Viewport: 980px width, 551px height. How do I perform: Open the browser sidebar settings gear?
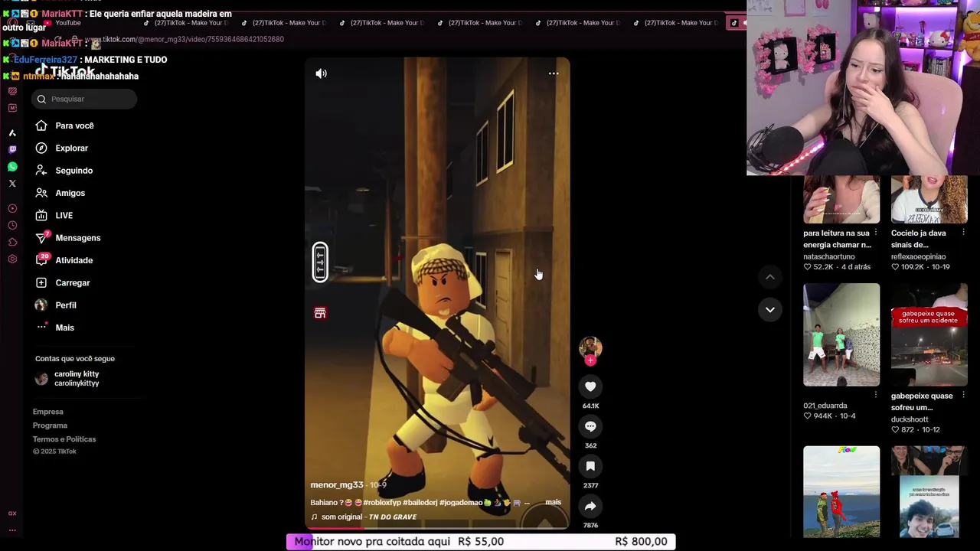[x=12, y=259]
